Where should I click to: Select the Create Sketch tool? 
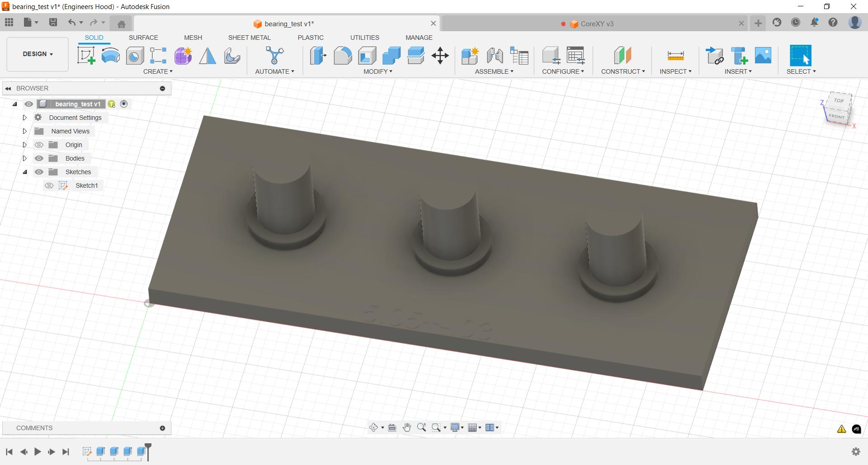(86, 56)
